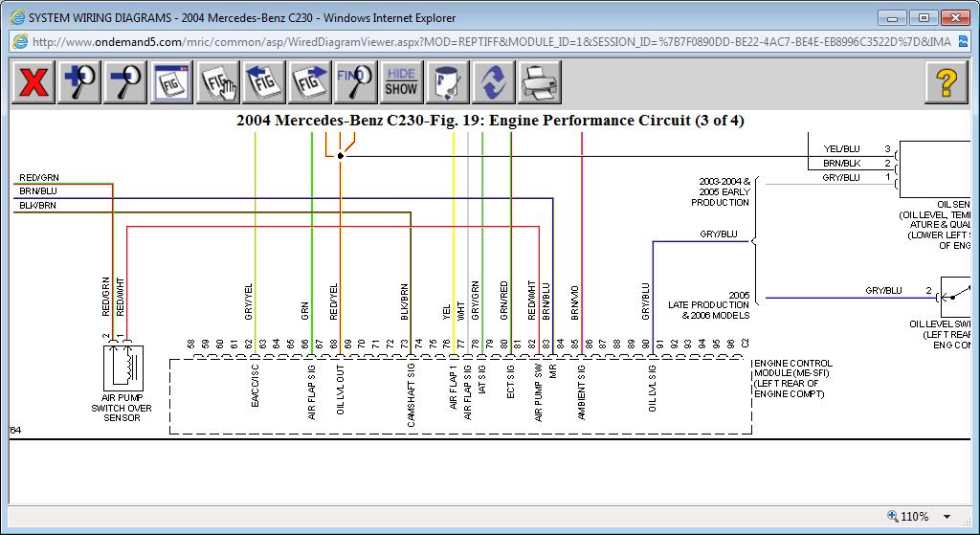Screen dimensions: 980x535
Task: Zoom out with the minus magnifier
Action: click(124, 82)
